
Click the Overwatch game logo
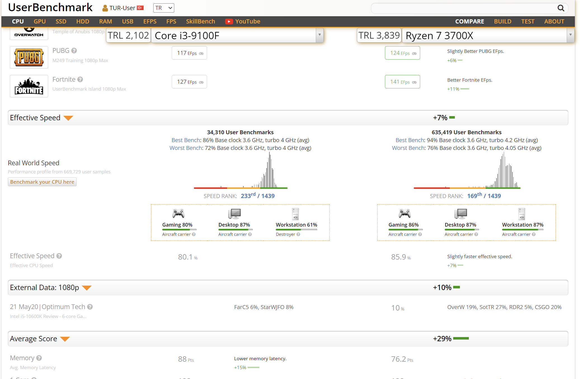pos(29,33)
